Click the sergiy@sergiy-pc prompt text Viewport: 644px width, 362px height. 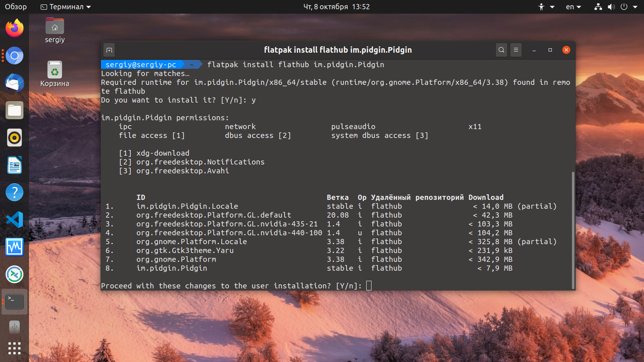click(141, 64)
